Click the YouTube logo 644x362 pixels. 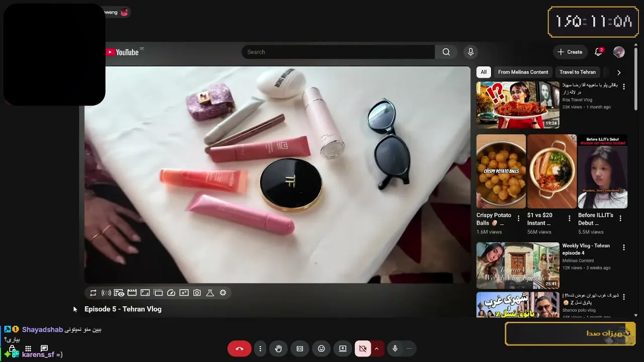(x=122, y=52)
